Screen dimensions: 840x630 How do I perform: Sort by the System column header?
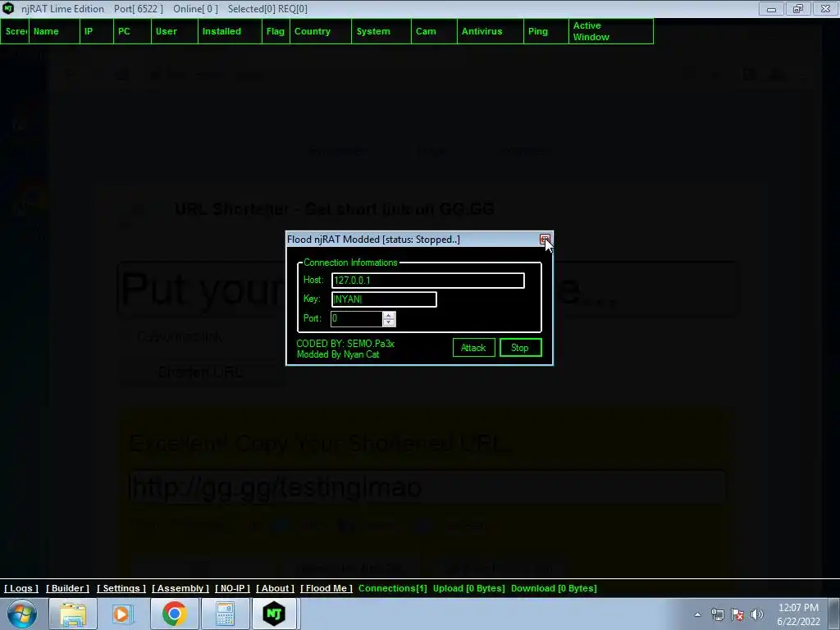click(381, 31)
